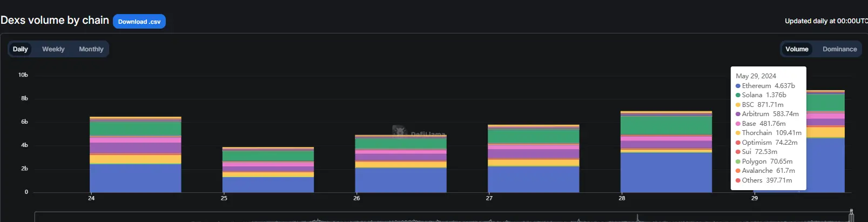Click the 'May 29, 2024' tooltip date
The width and height of the screenshot is (868, 222).
point(756,76)
